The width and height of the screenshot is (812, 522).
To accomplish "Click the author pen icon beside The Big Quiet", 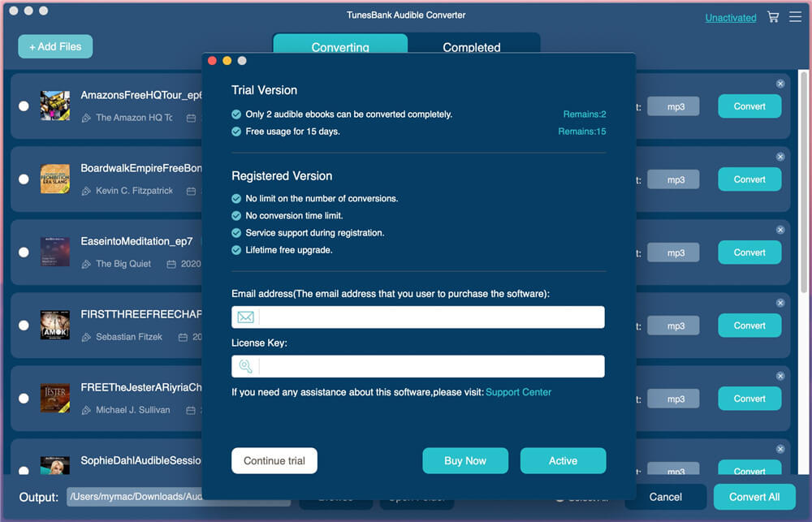I will [x=86, y=264].
